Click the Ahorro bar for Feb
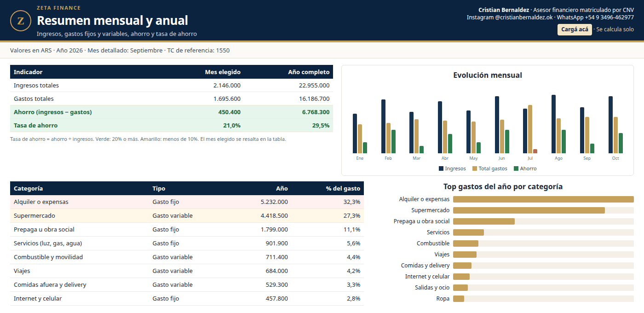The width and height of the screenshot is (644, 313). (393, 142)
